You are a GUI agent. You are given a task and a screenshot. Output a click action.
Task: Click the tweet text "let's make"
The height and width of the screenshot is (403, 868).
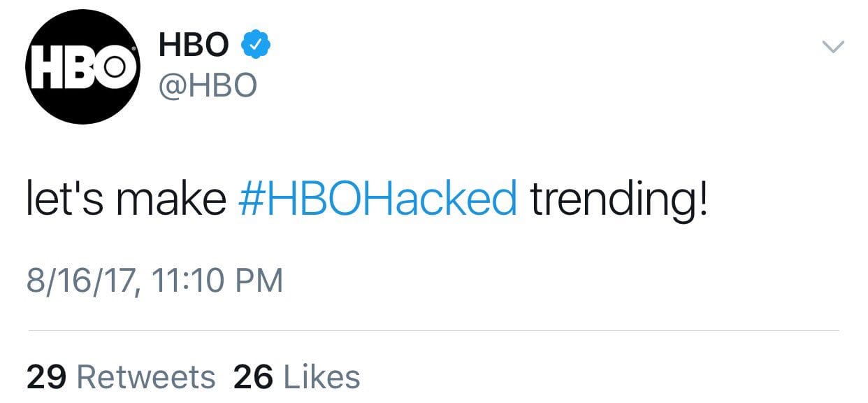[126, 199]
